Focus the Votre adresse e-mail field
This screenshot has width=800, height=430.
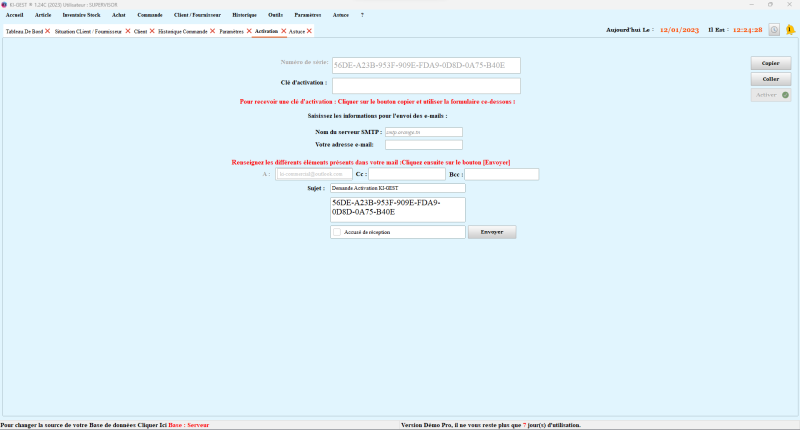coord(423,145)
